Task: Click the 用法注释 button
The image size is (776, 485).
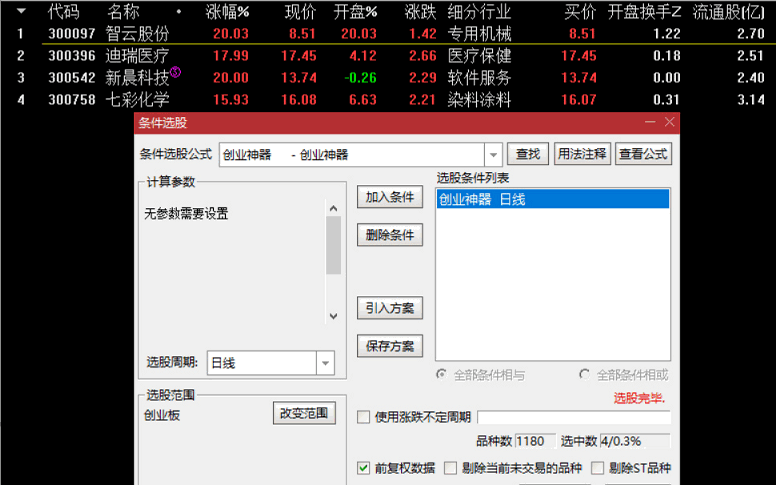Action: click(582, 154)
